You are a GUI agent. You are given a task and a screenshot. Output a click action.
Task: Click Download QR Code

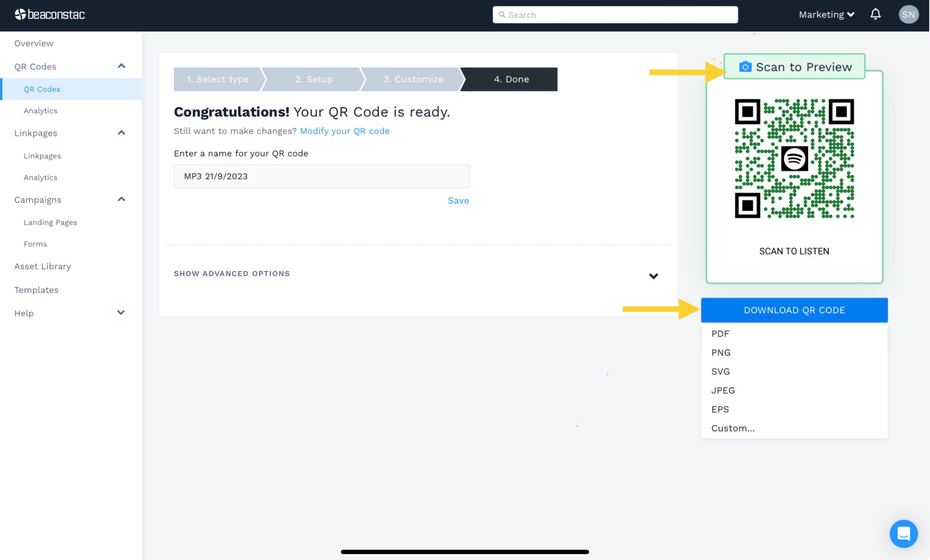(794, 310)
